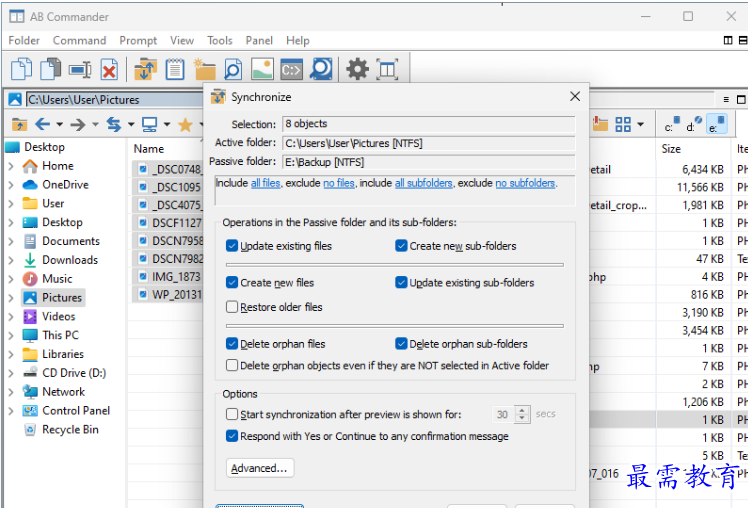Click the no subfolders link
The height and width of the screenshot is (508, 748).
(x=525, y=183)
